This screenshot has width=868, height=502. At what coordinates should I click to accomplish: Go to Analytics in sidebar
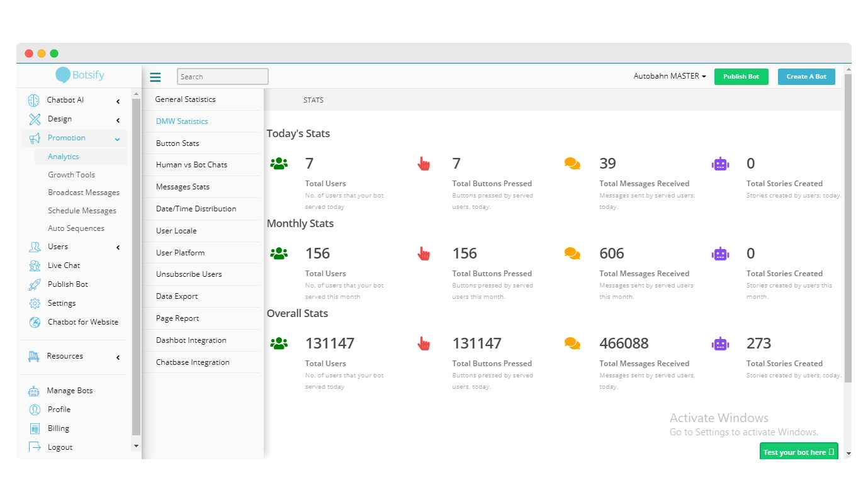point(64,157)
